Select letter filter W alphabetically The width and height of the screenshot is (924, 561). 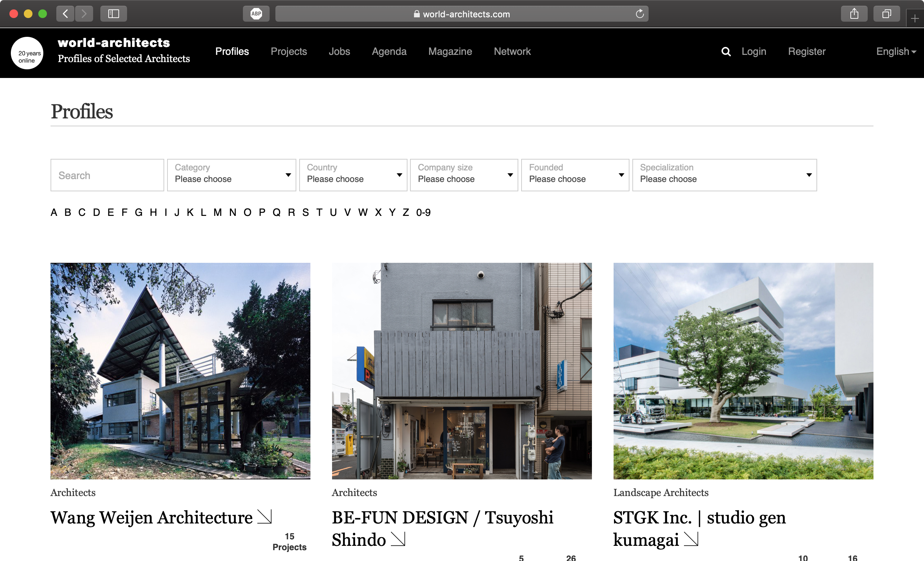363,212
